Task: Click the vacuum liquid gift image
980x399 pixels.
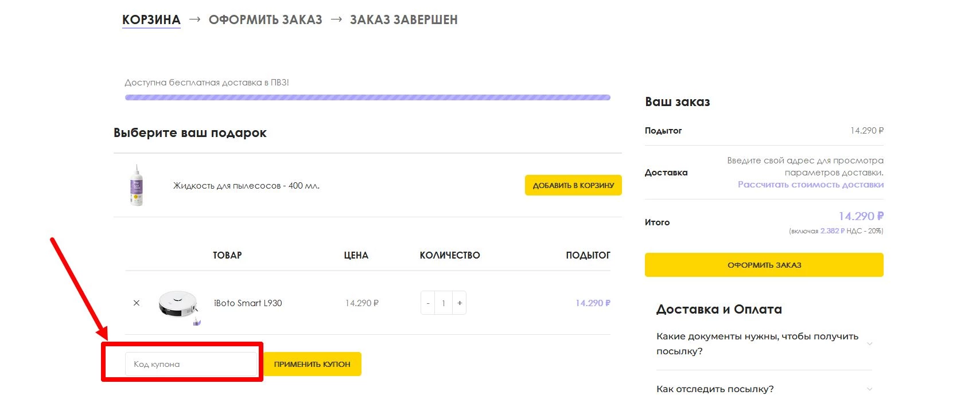Action: click(137, 185)
